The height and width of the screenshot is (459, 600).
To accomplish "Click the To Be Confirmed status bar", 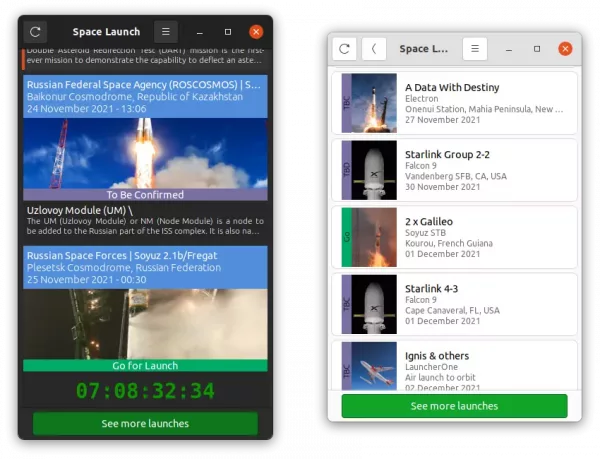I will click(x=145, y=195).
